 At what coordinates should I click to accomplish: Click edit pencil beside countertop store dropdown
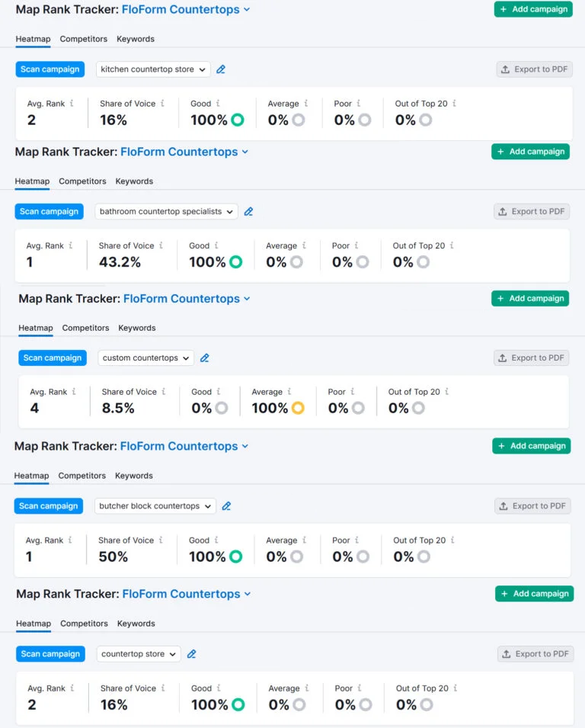click(191, 654)
